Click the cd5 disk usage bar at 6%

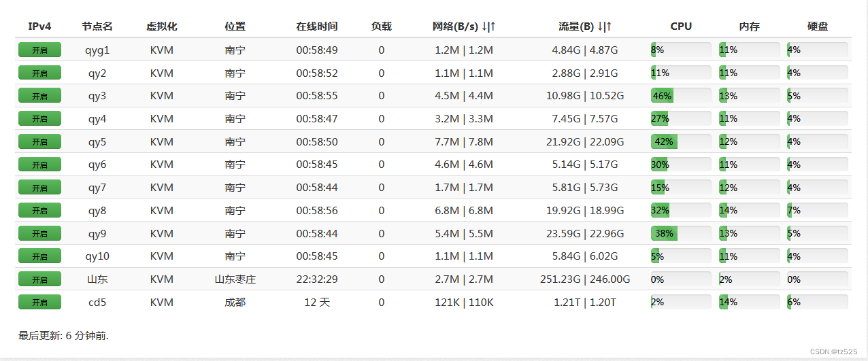(x=817, y=302)
